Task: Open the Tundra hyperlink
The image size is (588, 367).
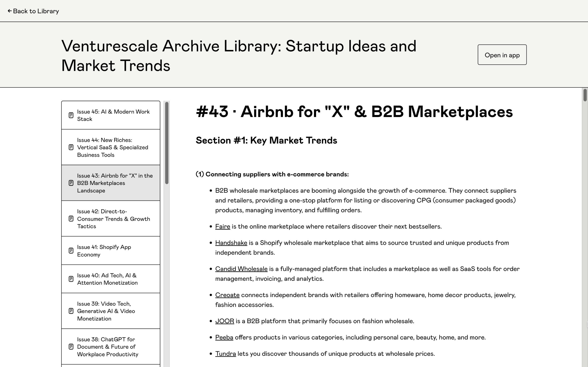Action: pyautogui.click(x=225, y=354)
